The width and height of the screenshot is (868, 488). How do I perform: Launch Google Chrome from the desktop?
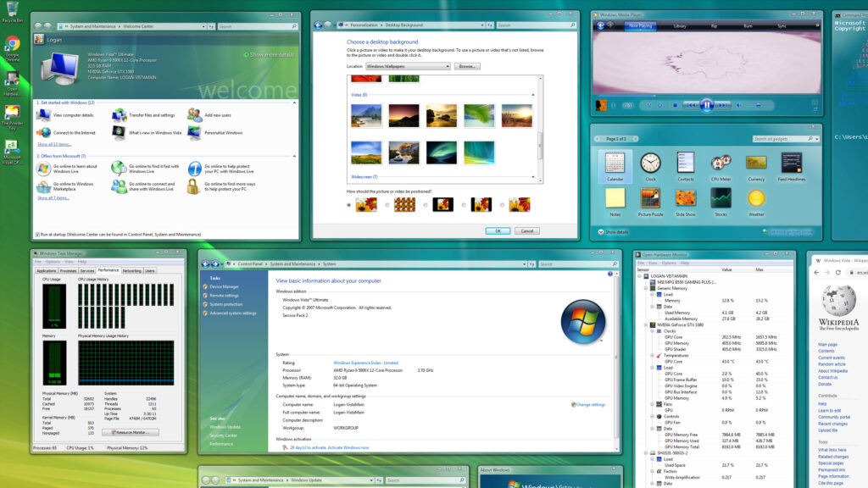(12, 48)
